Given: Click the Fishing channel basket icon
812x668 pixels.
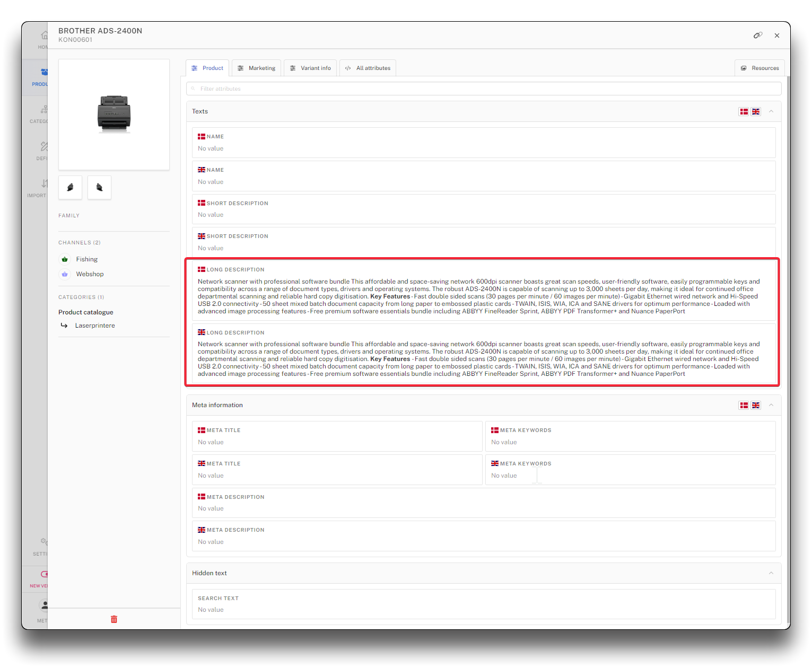Looking at the screenshot, I should click(x=65, y=259).
